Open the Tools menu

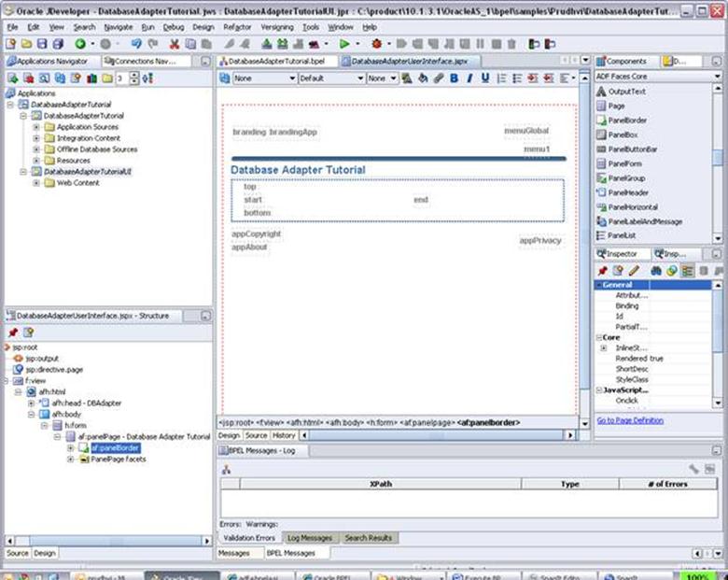tap(311, 27)
